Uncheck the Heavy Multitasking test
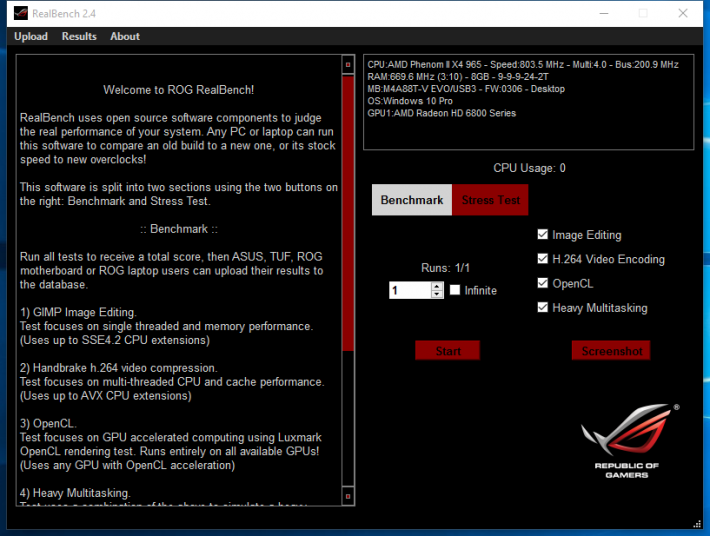This screenshot has width=710, height=536. tap(542, 307)
